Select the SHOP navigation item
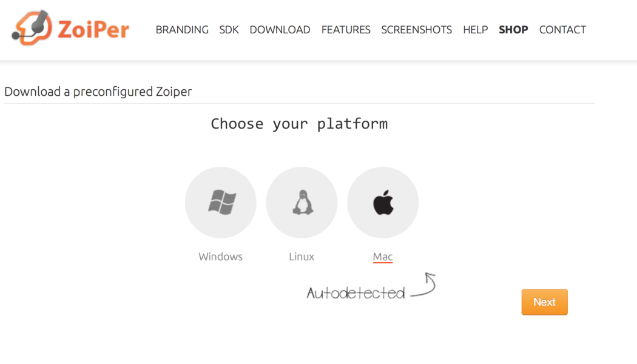This screenshot has height=364, width=637. click(513, 30)
